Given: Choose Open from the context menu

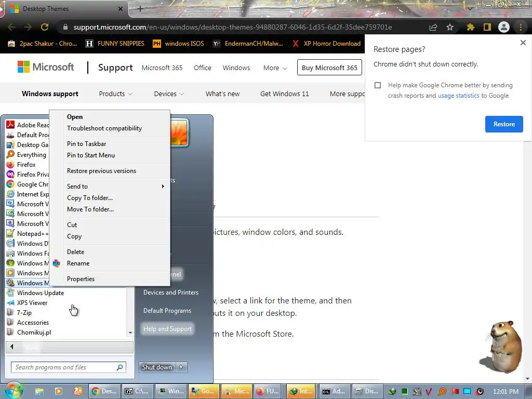Looking at the screenshot, I should 115,117.
